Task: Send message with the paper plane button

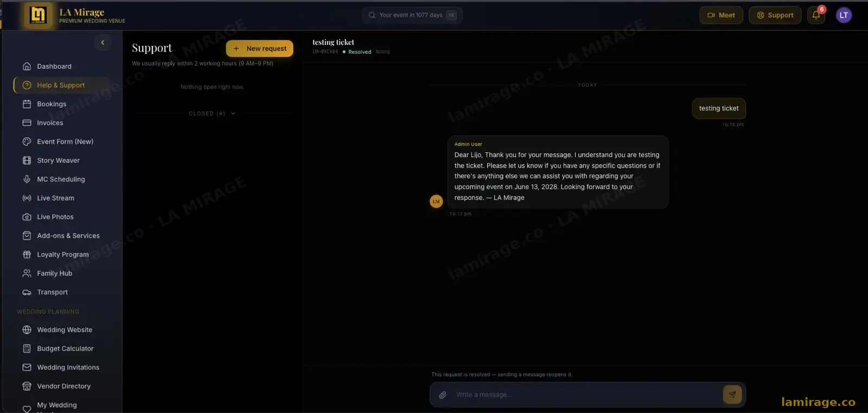Action: (x=732, y=395)
